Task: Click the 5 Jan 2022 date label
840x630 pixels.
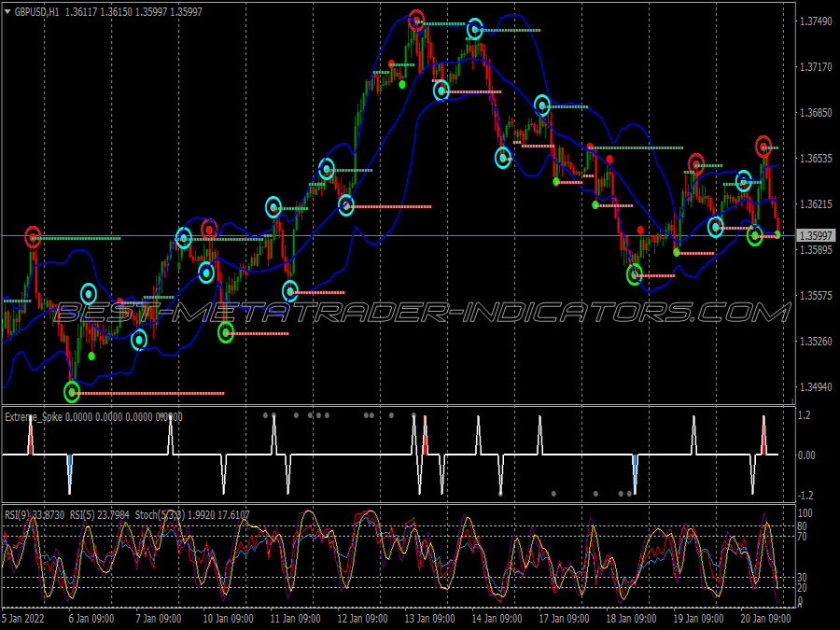Action: coord(23,619)
